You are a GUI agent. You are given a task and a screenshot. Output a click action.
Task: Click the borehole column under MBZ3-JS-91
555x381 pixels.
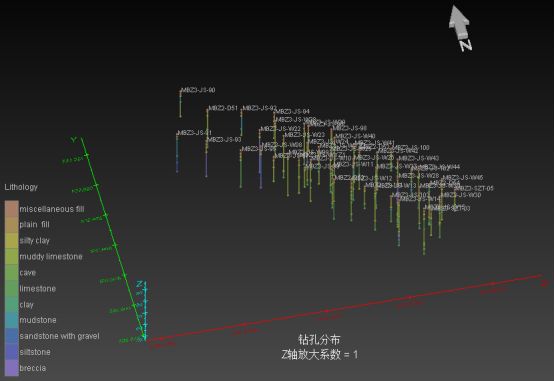click(x=177, y=153)
